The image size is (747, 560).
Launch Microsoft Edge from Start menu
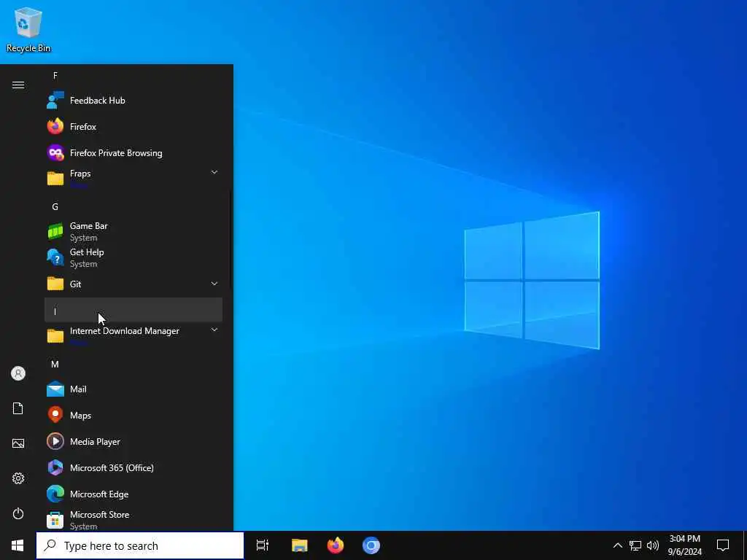tap(133, 494)
